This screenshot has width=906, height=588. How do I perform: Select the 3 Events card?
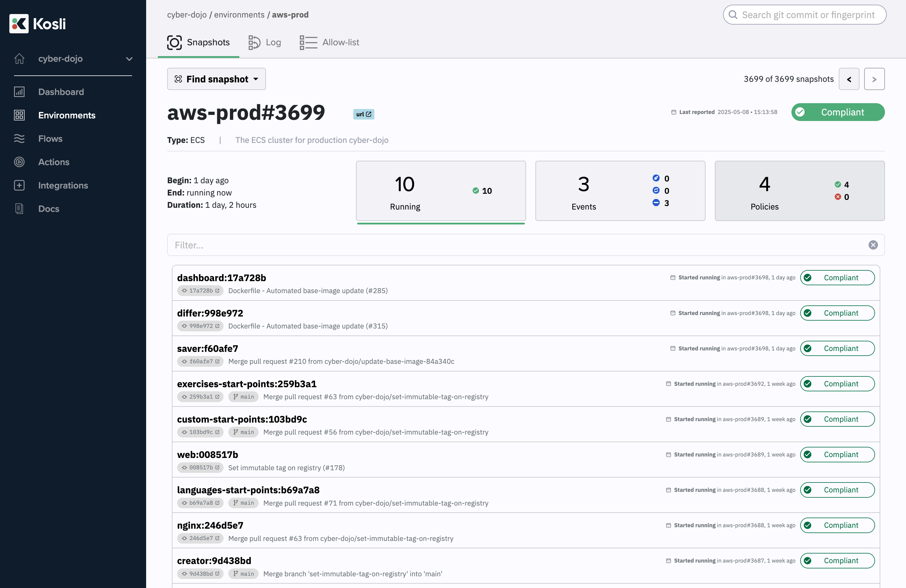pos(620,191)
